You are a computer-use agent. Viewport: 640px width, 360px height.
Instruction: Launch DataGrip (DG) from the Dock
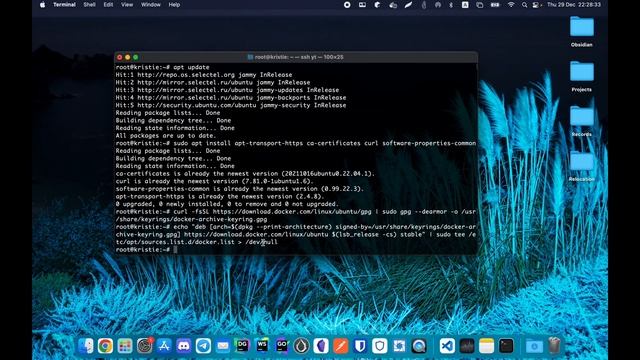click(x=242, y=346)
